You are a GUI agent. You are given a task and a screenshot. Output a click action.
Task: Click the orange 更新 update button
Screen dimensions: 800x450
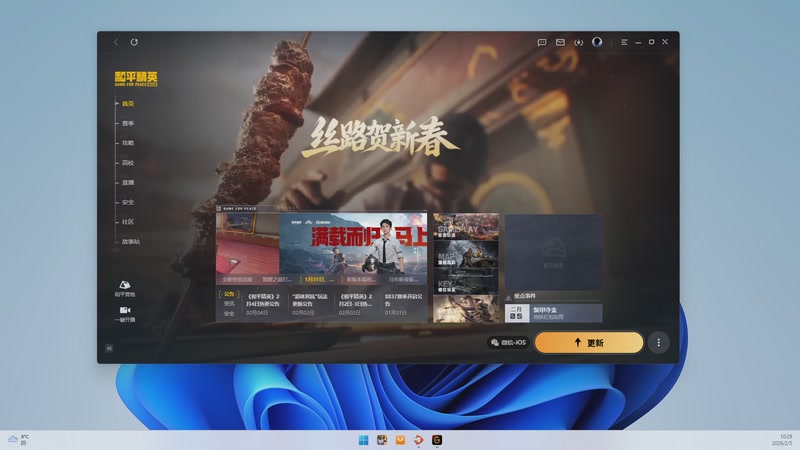[x=589, y=342]
